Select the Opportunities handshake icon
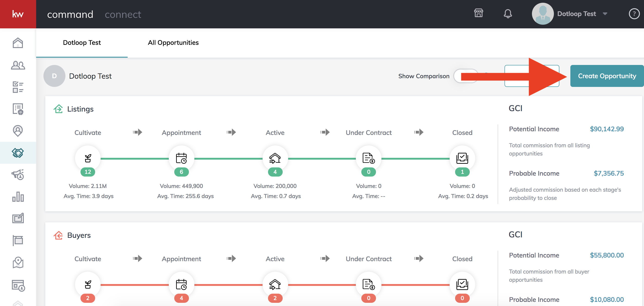Viewport: 644px width, 306px height. tap(18, 153)
